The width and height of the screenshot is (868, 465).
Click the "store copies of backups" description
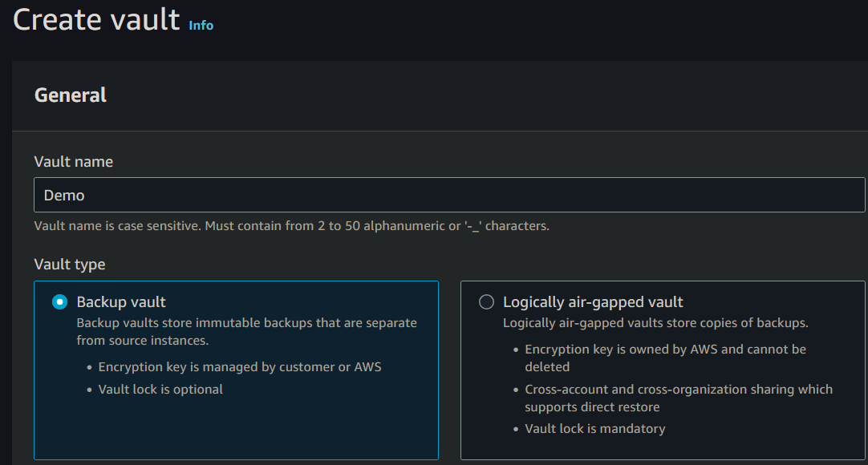655,323
